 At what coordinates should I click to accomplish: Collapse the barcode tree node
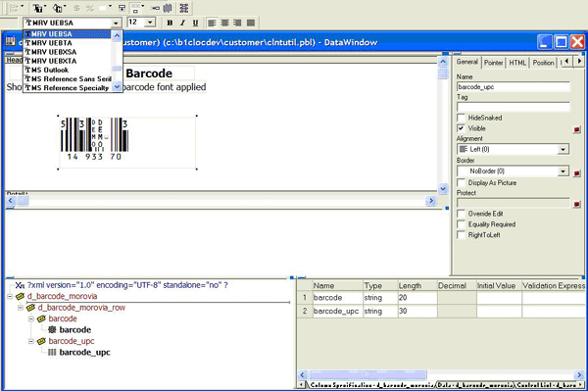[x=31, y=319]
